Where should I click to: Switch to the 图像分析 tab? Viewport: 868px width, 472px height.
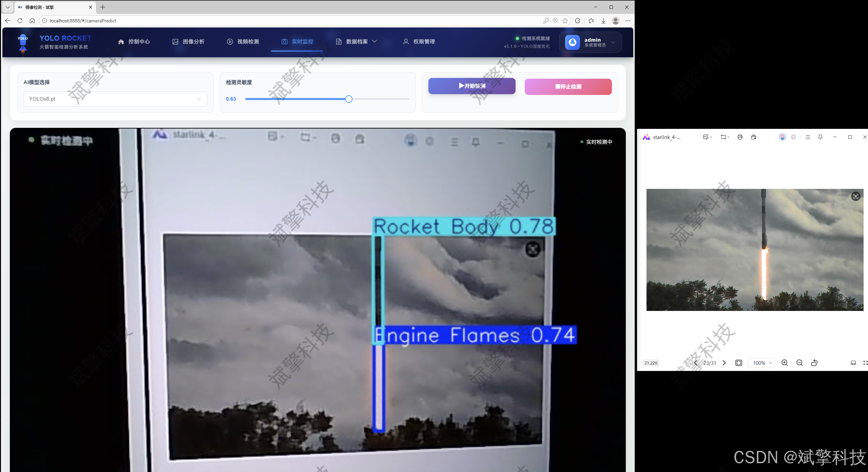[188, 41]
